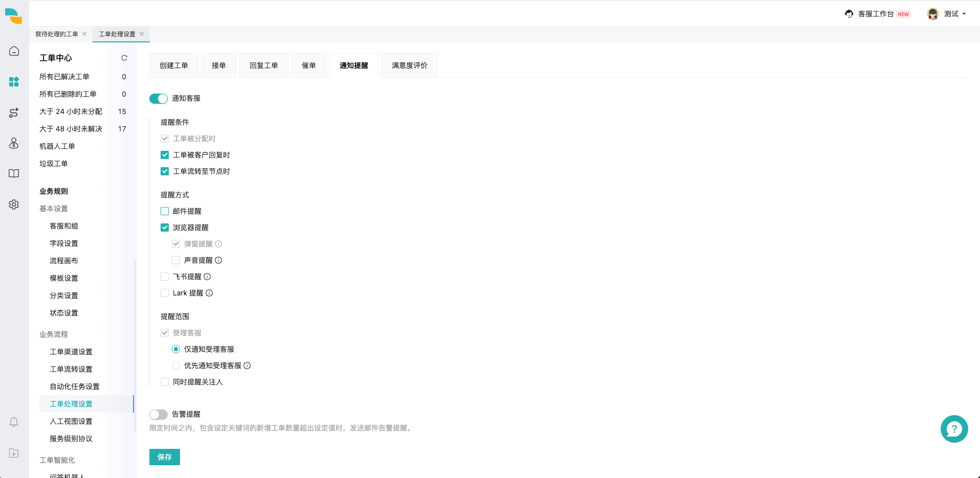Open 客服工作台 link
The image size is (980, 478).
coord(876,14)
